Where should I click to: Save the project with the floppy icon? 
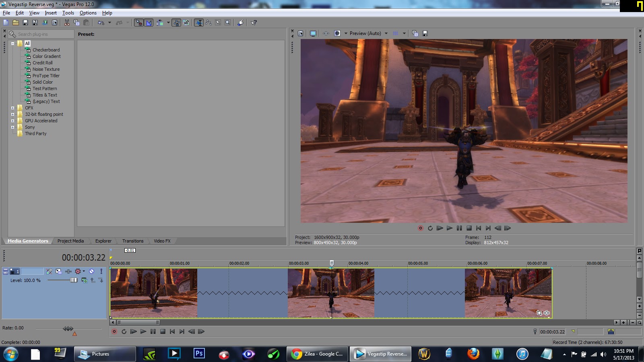25,23
